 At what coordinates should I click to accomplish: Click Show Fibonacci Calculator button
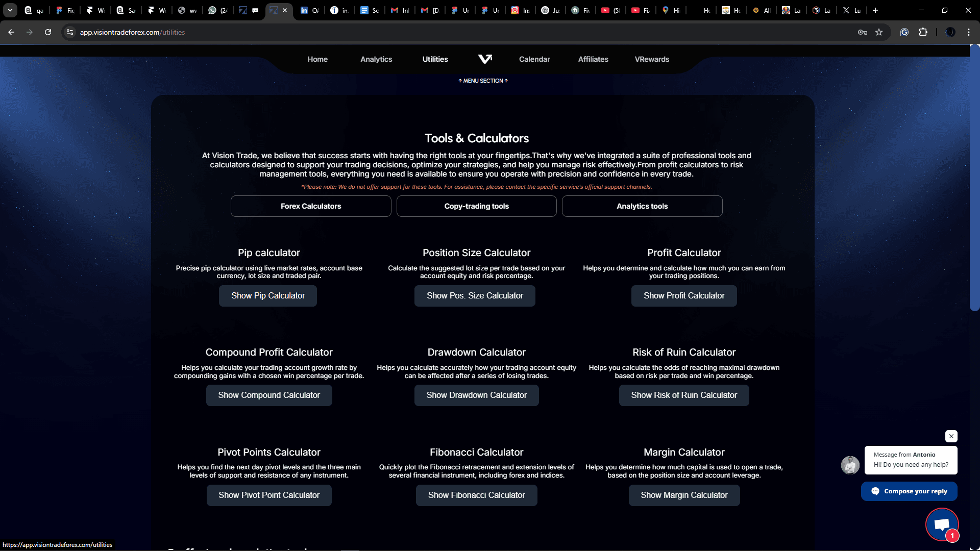coord(476,495)
